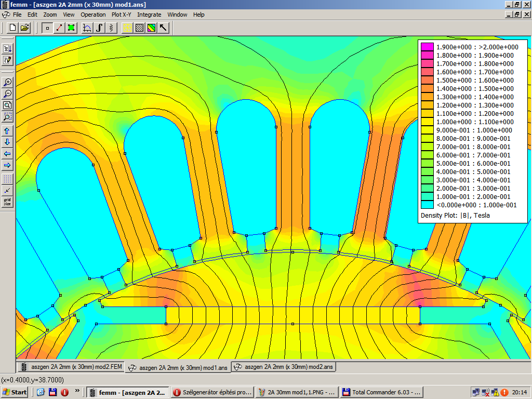Click the coordinate readout in status bar
This screenshot has width=532, height=399.
tap(32, 380)
